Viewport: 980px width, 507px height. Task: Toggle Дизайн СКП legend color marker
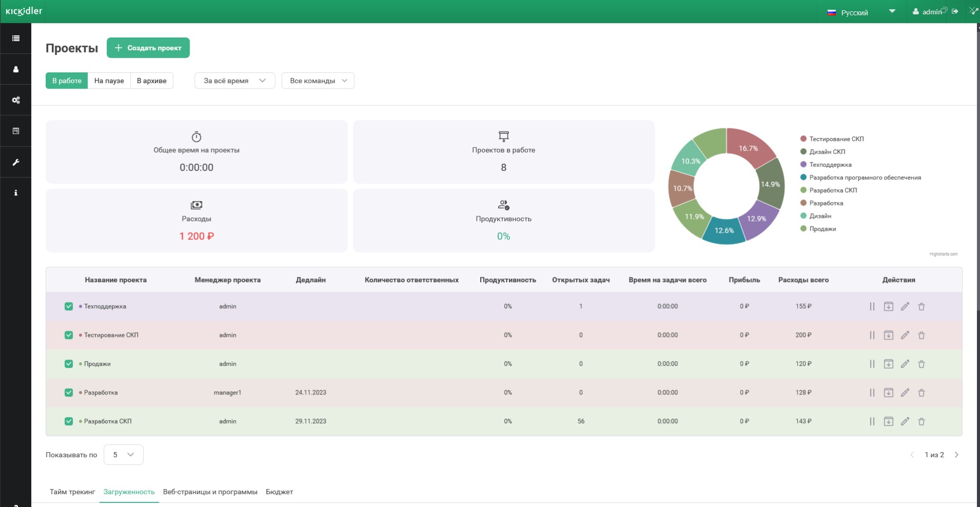coord(803,152)
